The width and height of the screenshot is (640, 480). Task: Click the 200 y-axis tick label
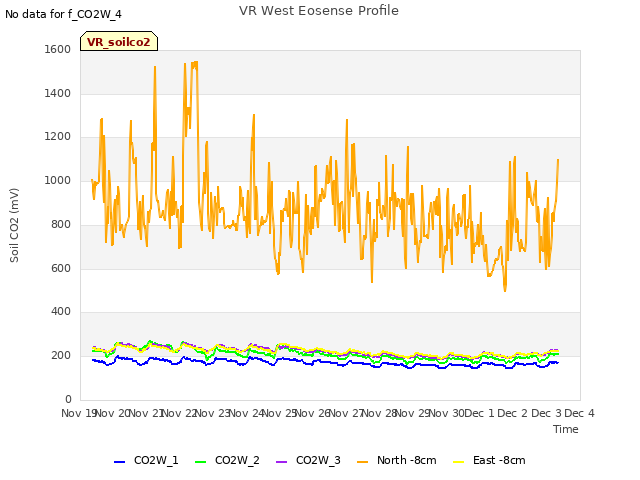[61, 356]
